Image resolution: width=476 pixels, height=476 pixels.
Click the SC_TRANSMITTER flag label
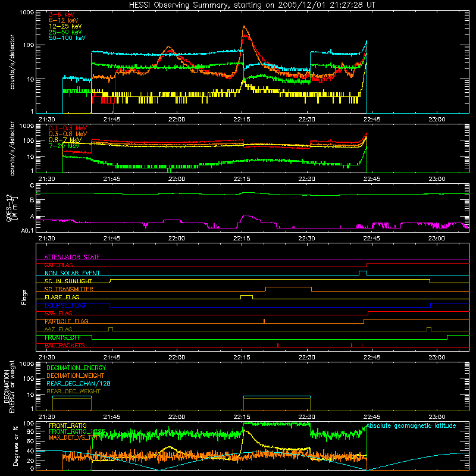tap(69, 289)
